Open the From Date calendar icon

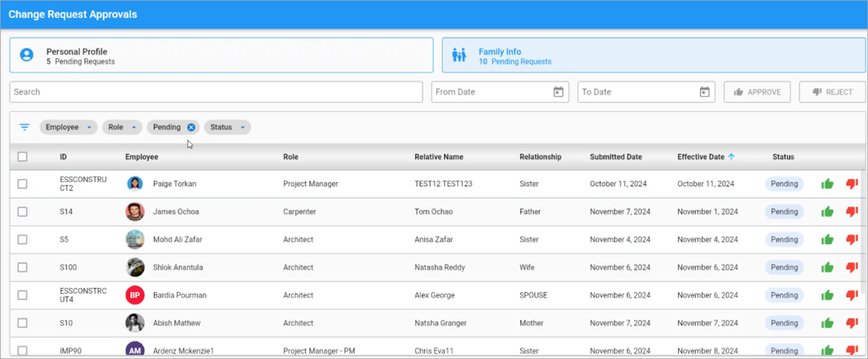click(x=558, y=92)
